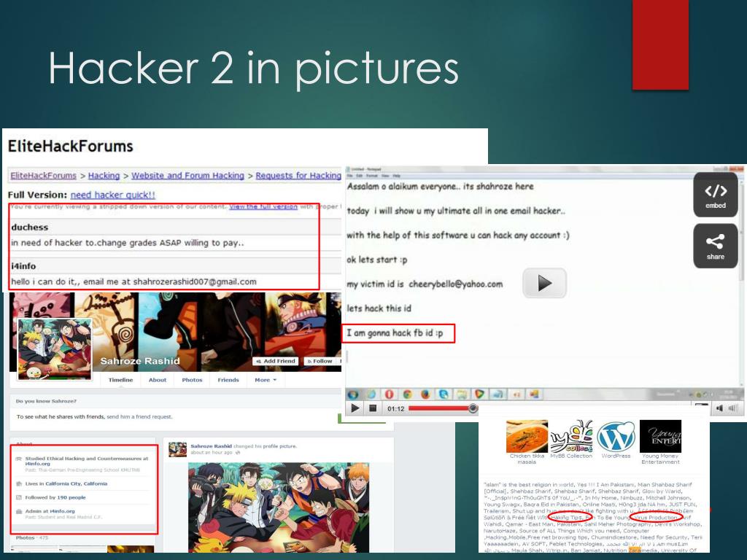Click the Chicken tikka masala thumbnail
The width and height of the screenshot is (747, 560).
[527, 436]
